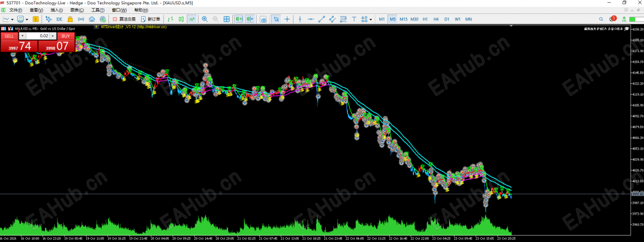644x242 pixels.
Task: Zoom out the chart
Action: pyautogui.click(x=216, y=19)
